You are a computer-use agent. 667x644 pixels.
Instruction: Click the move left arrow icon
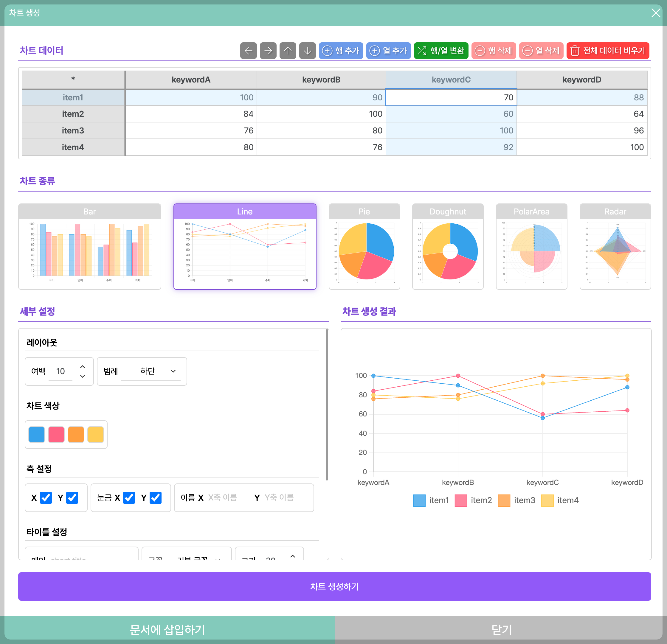pyautogui.click(x=248, y=51)
